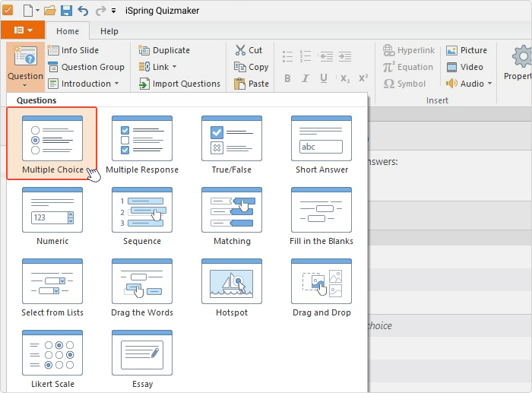532x393 pixels.
Task: Toggle bulleted list formatting
Action: [287, 56]
